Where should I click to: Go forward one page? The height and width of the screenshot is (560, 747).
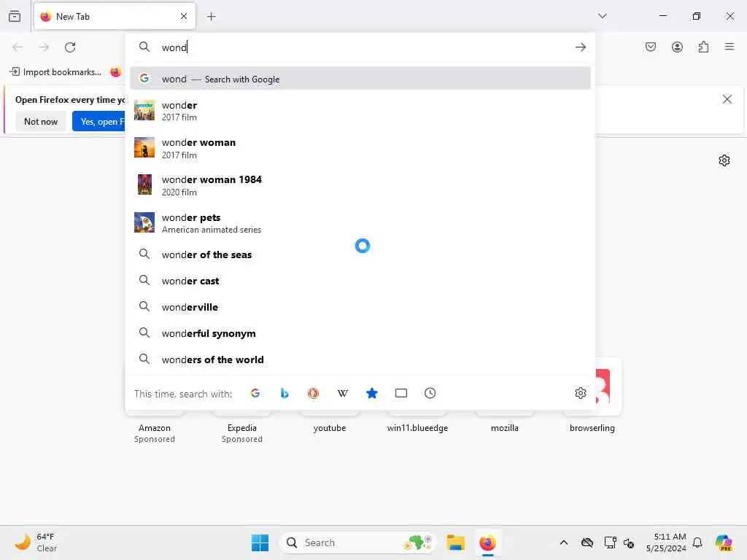(44, 47)
